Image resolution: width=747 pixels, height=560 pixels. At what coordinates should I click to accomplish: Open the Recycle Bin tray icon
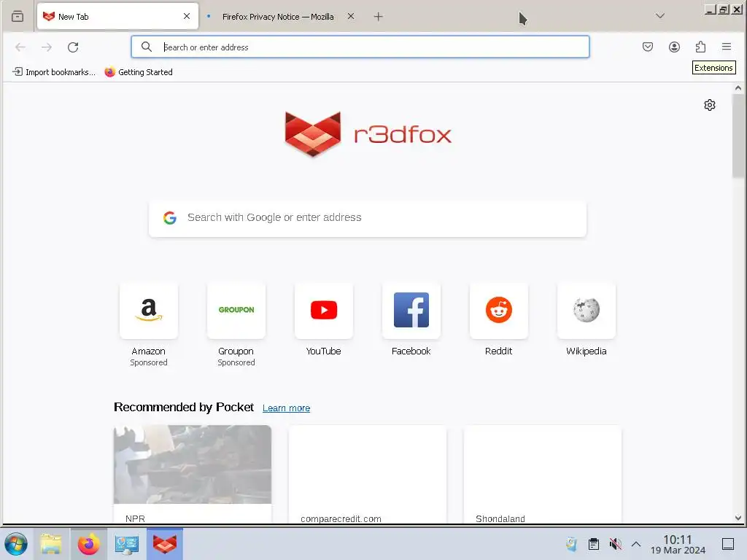point(572,544)
